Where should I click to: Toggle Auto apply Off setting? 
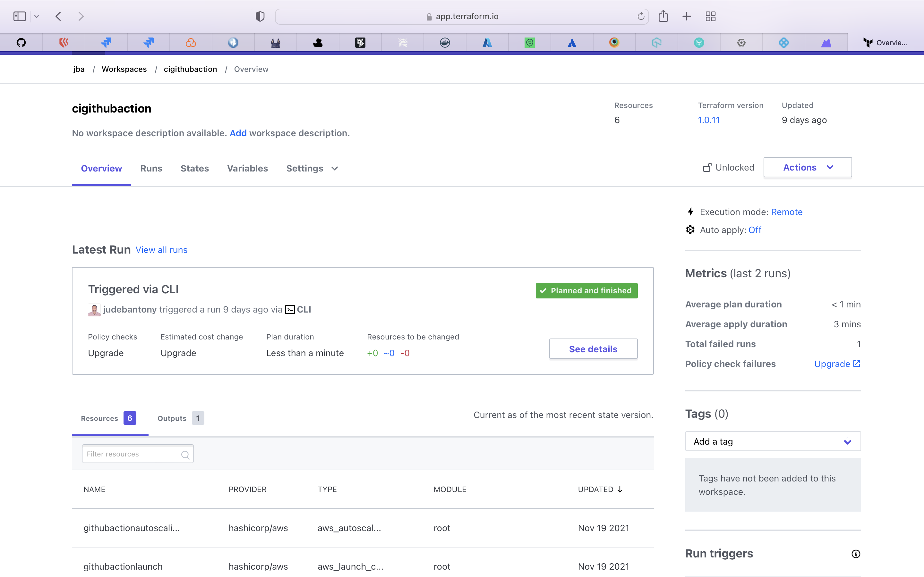click(755, 230)
